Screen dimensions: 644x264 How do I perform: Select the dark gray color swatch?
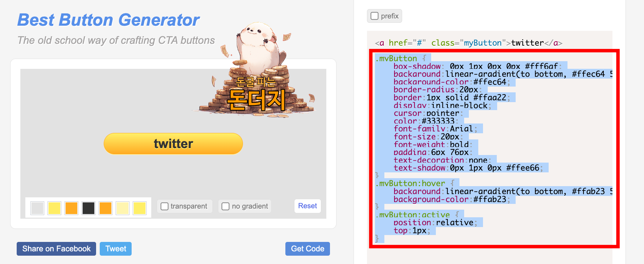(x=88, y=208)
